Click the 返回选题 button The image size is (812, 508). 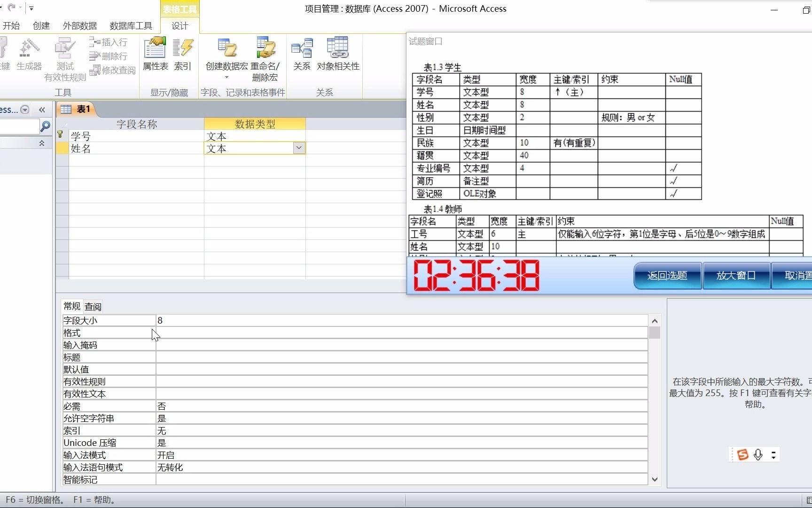point(667,276)
